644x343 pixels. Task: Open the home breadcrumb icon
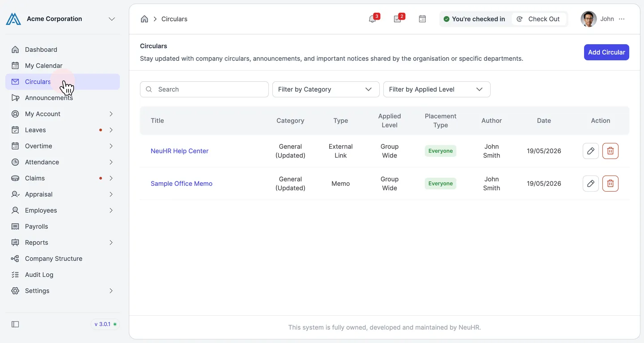[144, 19]
